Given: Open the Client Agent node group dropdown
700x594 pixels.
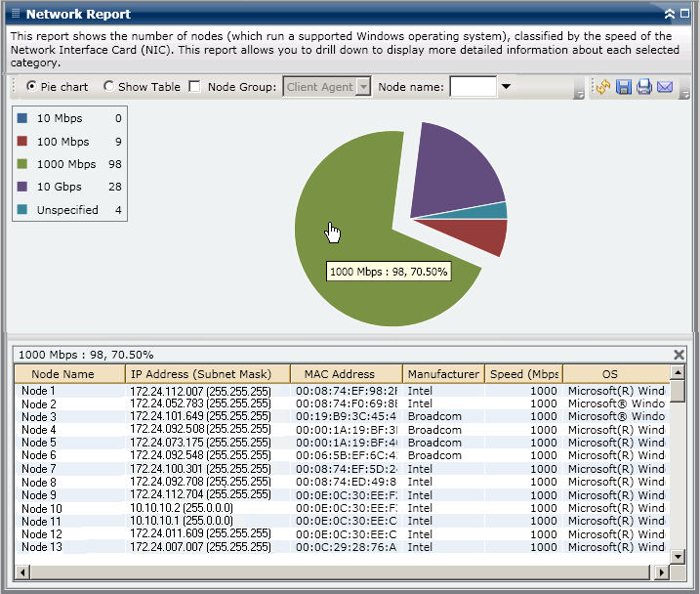Looking at the screenshot, I should coord(364,87).
